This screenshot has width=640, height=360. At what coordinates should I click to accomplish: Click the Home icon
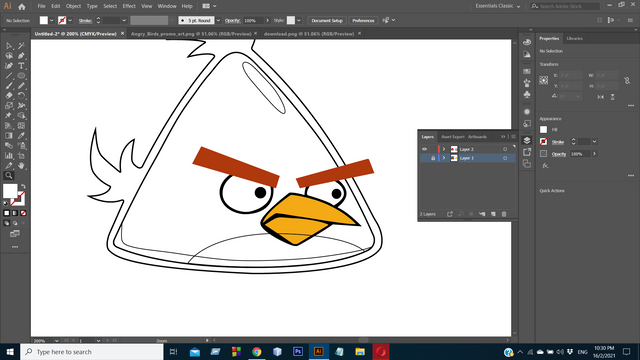coord(22,7)
